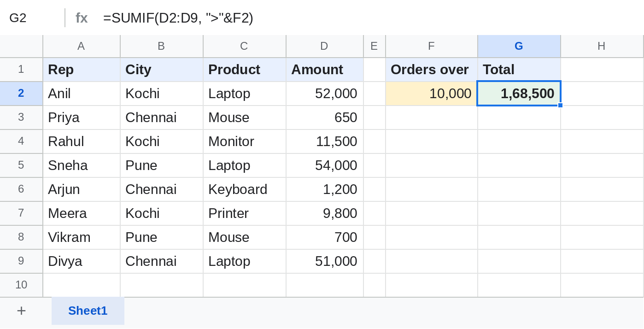Screen dimensions: 644x329
Task: Select the 11,500 amount cell
Action: click(325, 141)
